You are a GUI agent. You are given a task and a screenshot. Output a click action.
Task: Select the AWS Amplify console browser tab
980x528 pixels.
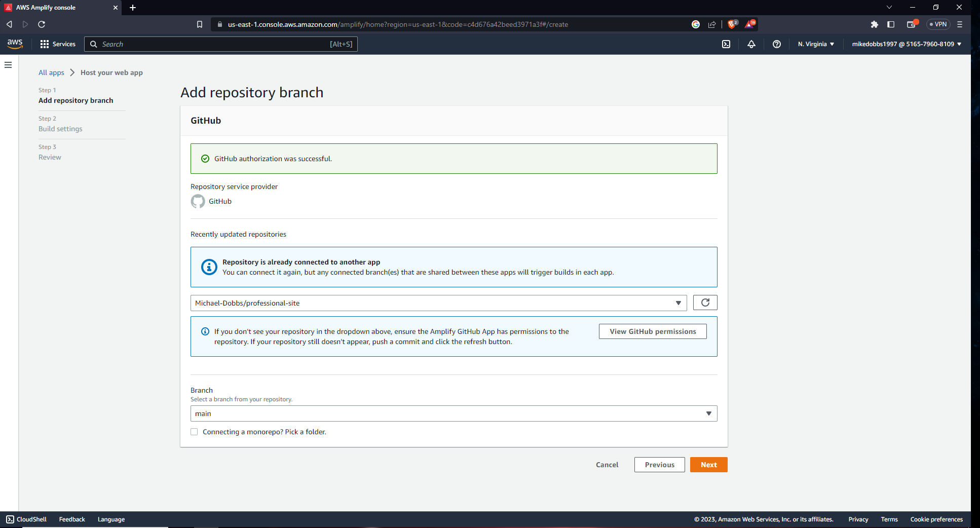tap(58, 8)
